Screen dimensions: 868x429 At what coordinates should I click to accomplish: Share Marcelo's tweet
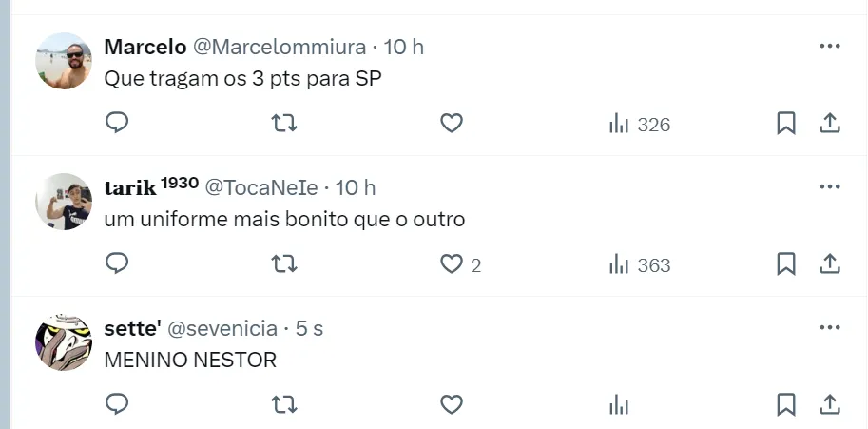tap(829, 124)
